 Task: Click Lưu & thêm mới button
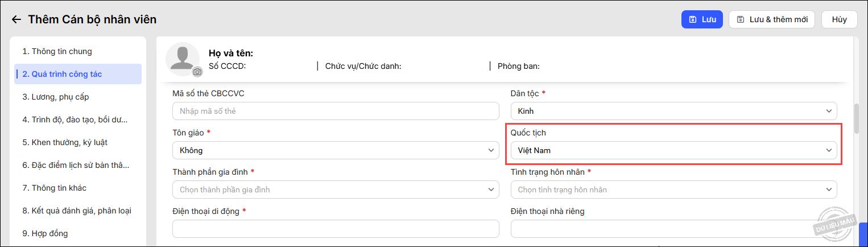click(x=771, y=19)
